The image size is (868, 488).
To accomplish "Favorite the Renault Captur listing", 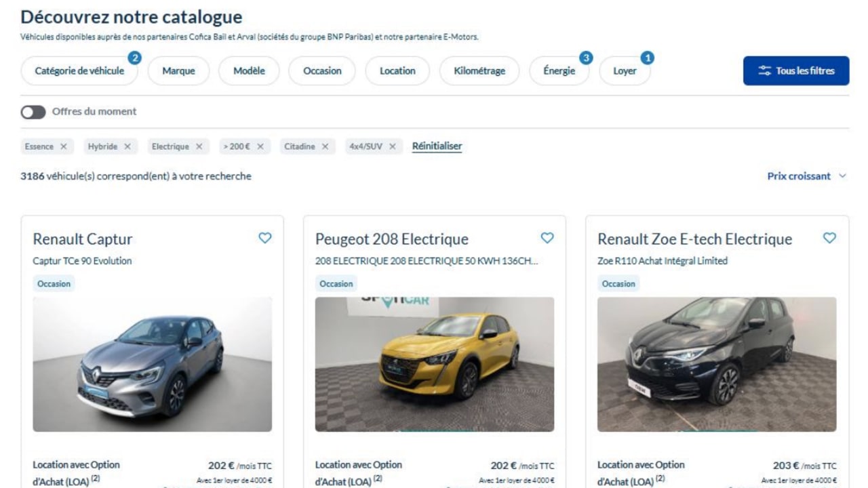I will tap(264, 238).
